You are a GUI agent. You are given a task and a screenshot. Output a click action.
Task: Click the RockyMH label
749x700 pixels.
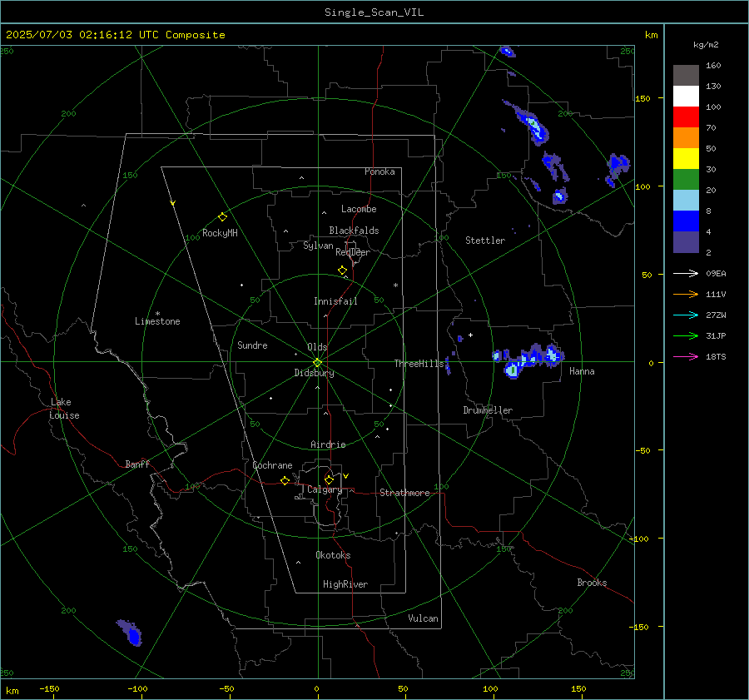point(220,233)
